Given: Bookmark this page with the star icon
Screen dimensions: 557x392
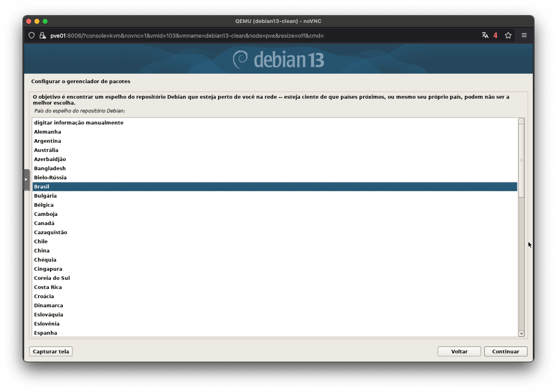Looking at the screenshot, I should 508,35.
